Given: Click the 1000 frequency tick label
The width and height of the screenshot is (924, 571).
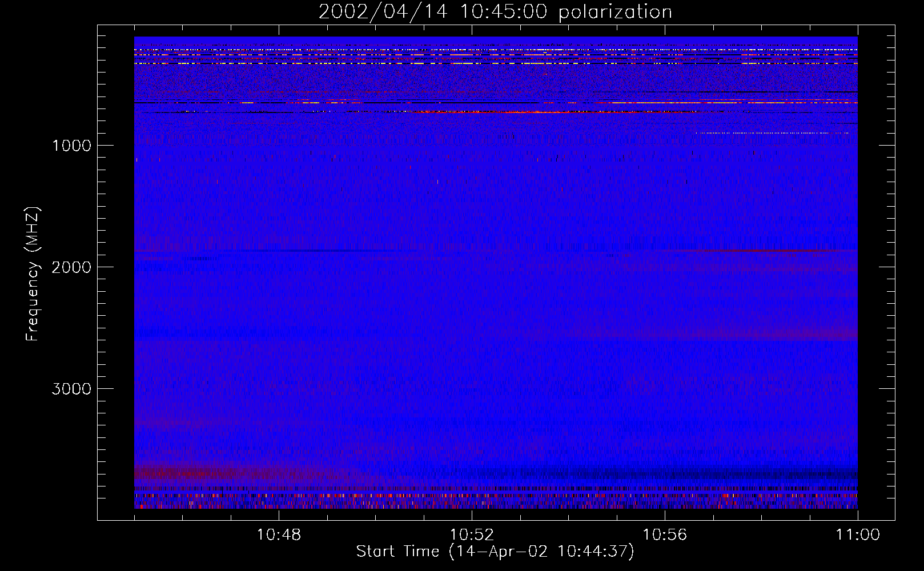Looking at the screenshot, I should [71, 146].
